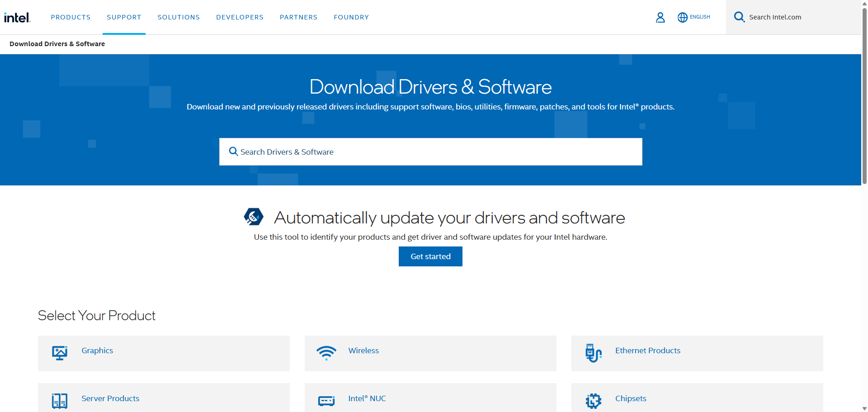868x412 pixels.
Task: Click the globe language icon
Action: [x=683, y=17]
